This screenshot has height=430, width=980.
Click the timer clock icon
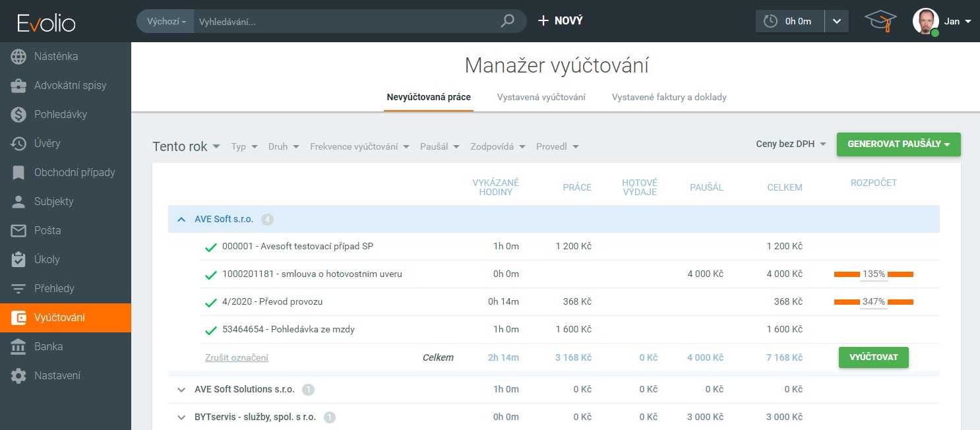(x=770, y=21)
